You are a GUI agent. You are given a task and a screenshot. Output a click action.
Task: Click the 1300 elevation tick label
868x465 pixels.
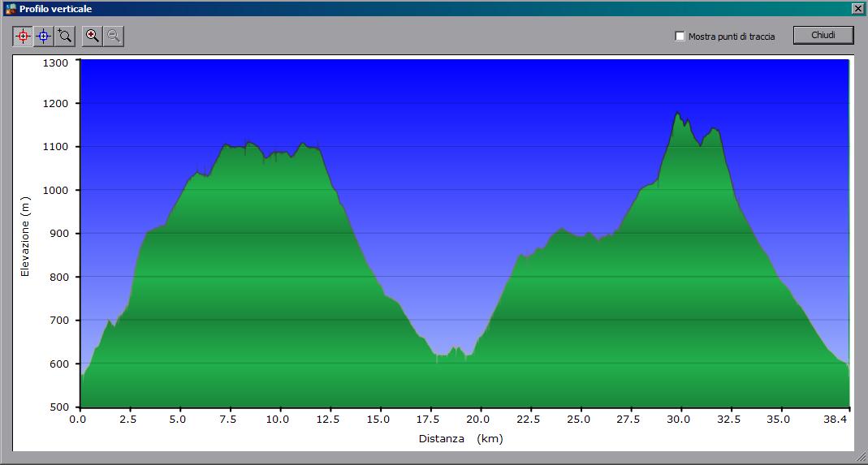56,62
